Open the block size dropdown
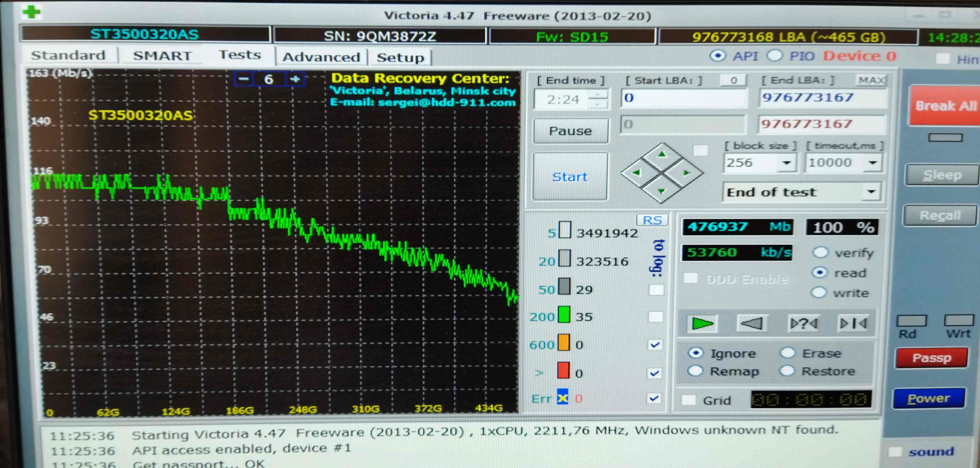Screen dimensions: 980x468 786,163
